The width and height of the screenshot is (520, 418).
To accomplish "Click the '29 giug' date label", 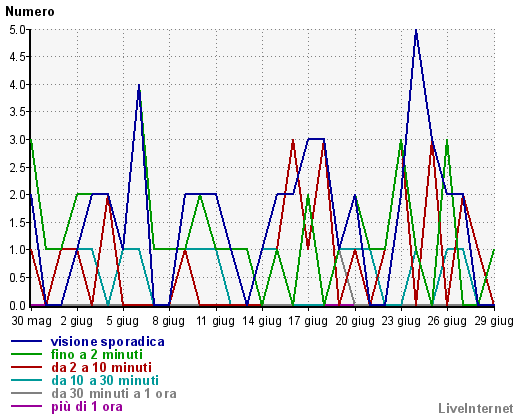I will (x=494, y=321).
